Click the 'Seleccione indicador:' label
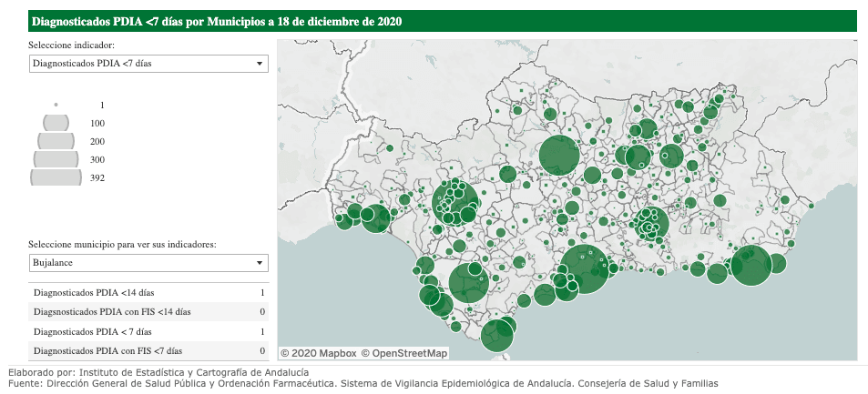The image size is (868, 394). (71, 45)
